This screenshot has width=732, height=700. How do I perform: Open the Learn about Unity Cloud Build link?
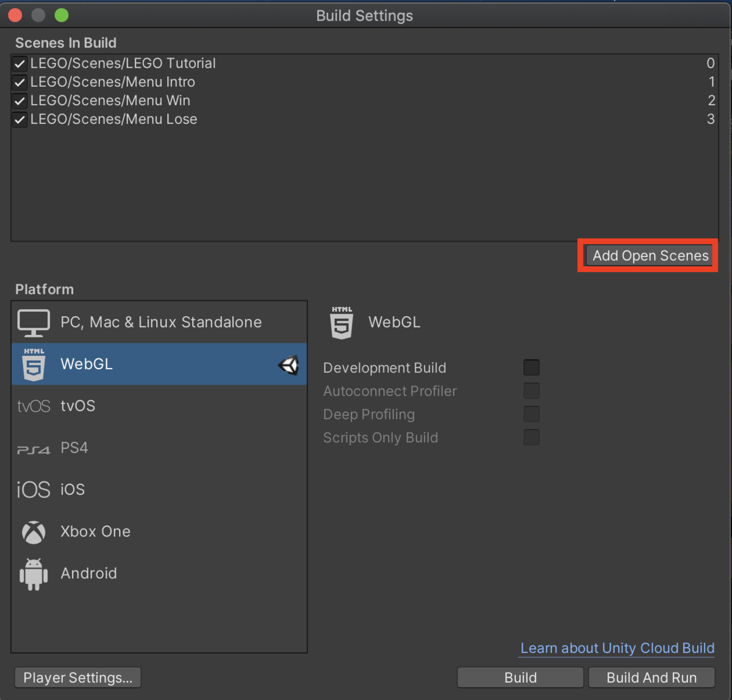617,648
